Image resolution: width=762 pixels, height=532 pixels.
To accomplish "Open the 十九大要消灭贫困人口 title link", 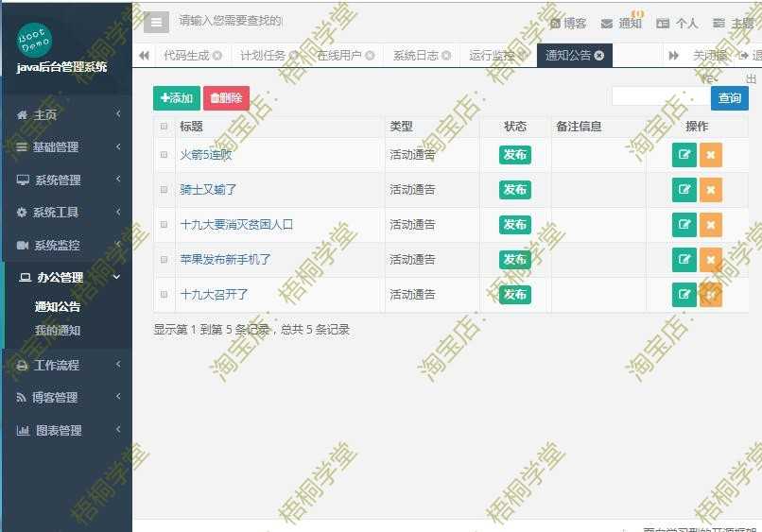I will 236,225.
